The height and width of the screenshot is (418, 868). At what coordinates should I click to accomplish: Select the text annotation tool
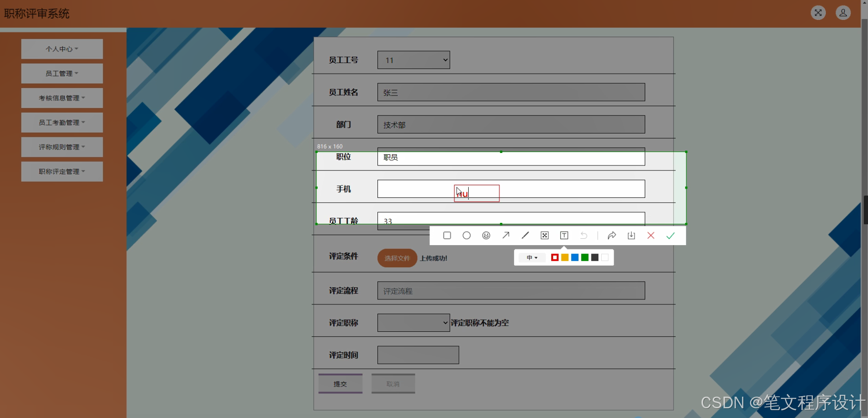pos(564,235)
